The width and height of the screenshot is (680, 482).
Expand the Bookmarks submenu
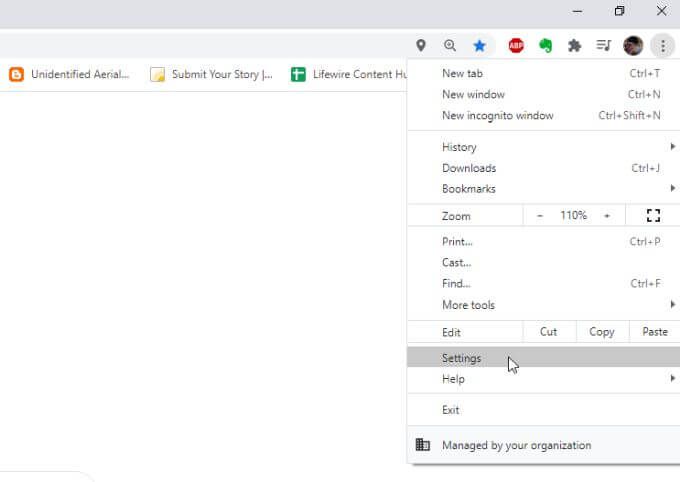pos(543,189)
